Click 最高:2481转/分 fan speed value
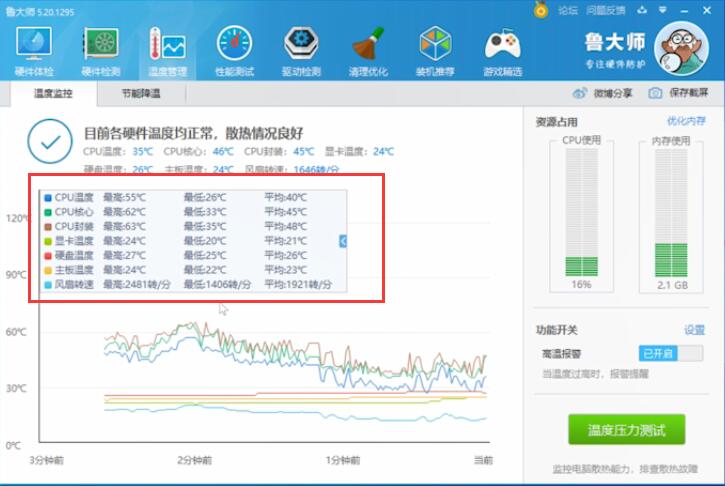 (x=137, y=284)
